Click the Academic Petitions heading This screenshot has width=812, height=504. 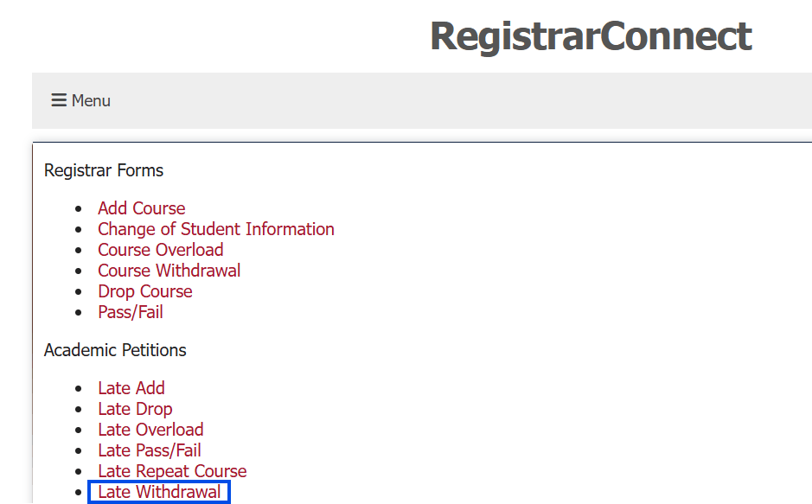click(115, 350)
